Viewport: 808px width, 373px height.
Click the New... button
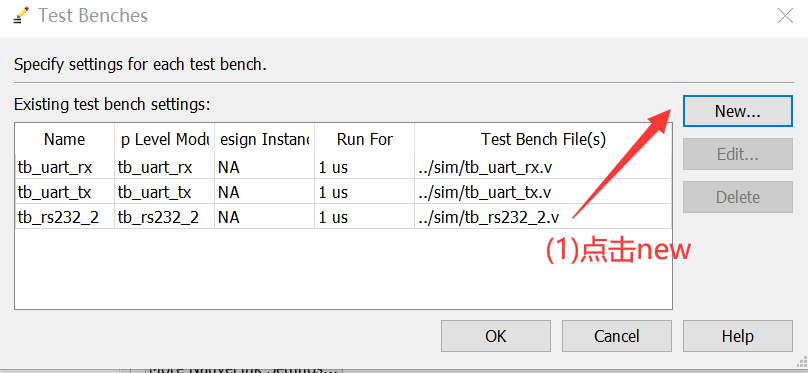pyautogui.click(x=737, y=111)
